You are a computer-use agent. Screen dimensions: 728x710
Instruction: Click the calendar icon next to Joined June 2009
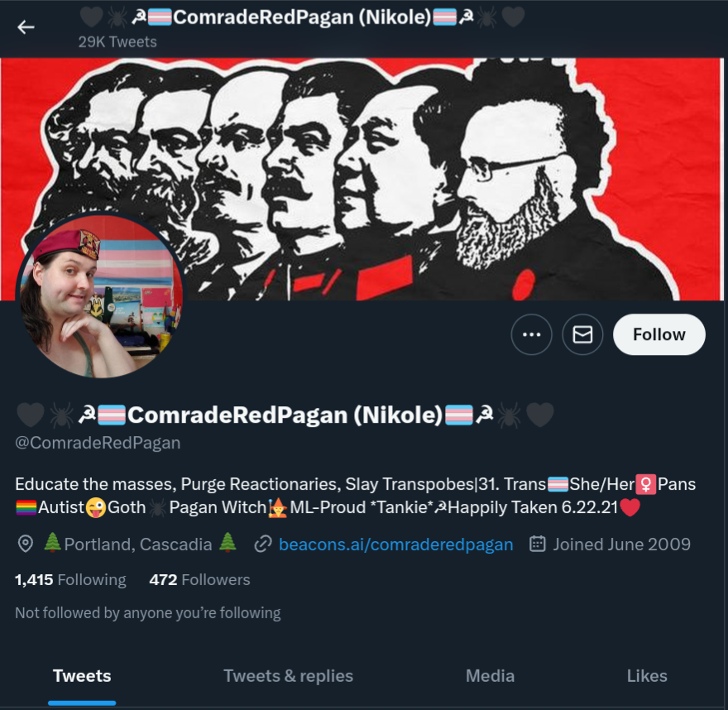(x=537, y=544)
